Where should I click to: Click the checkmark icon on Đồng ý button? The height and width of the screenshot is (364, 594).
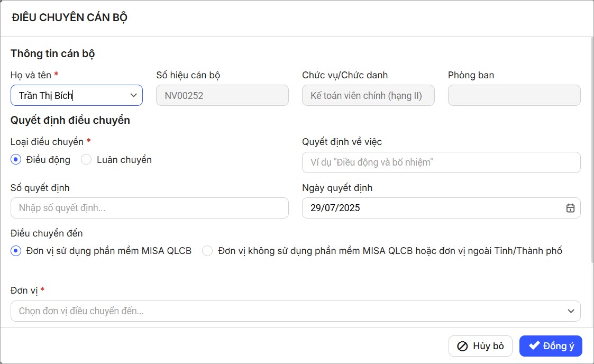tap(534, 346)
